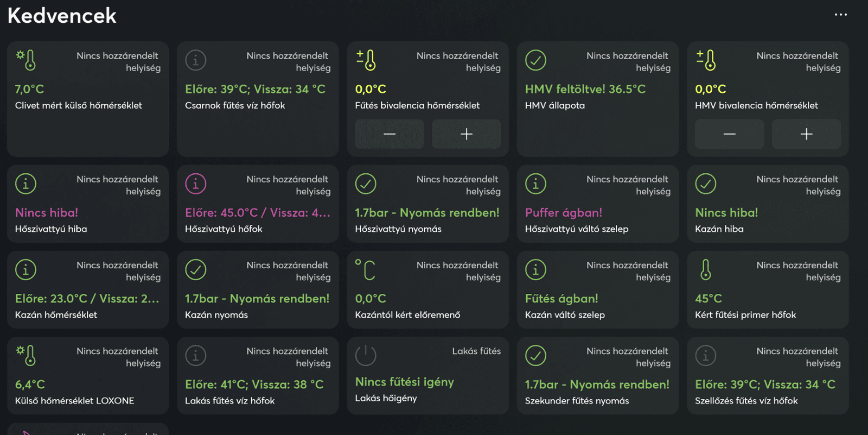This screenshot has width=868, height=435.
Task: Click checkmark icon on HMV állapota card
Action: tap(535, 60)
